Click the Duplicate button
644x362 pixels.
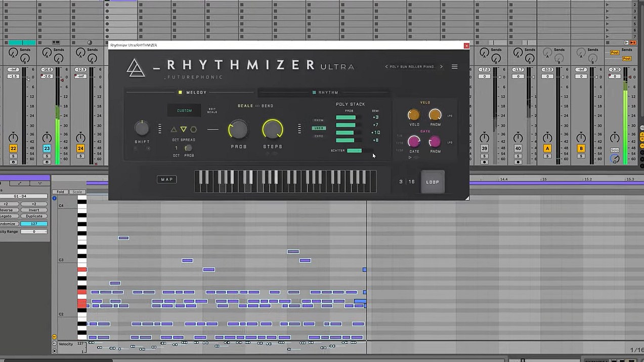34,216
